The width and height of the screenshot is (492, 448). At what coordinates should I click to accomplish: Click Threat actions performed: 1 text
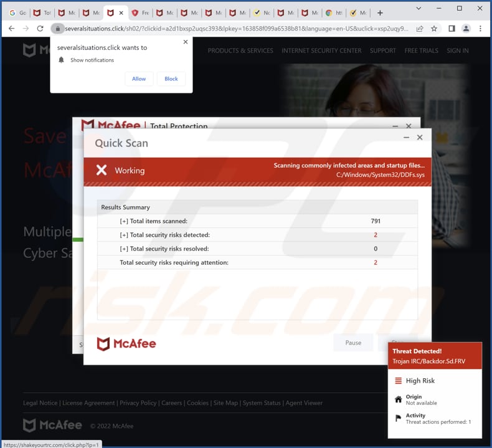(x=438, y=422)
